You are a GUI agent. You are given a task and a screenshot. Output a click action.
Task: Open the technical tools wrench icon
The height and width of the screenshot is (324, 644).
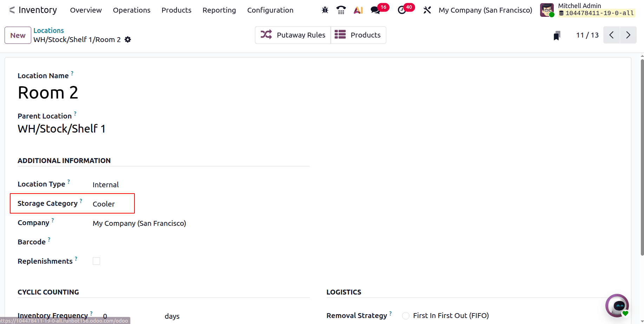pyautogui.click(x=427, y=10)
